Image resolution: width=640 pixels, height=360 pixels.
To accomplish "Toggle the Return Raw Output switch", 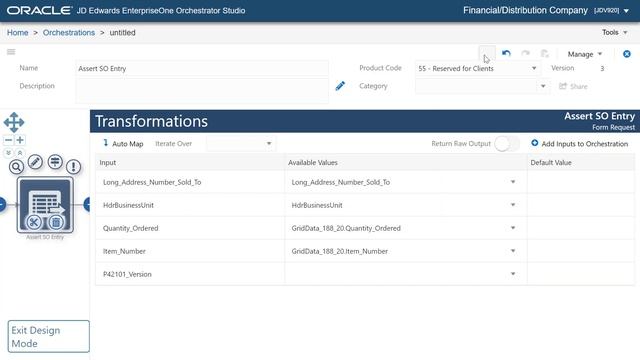I will coord(507,144).
